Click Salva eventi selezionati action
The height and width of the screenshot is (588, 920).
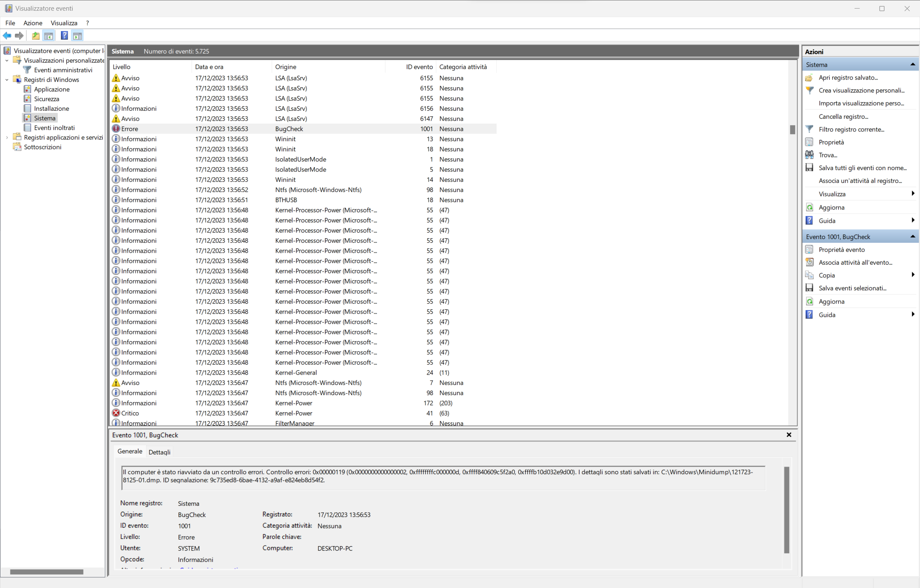tap(852, 288)
